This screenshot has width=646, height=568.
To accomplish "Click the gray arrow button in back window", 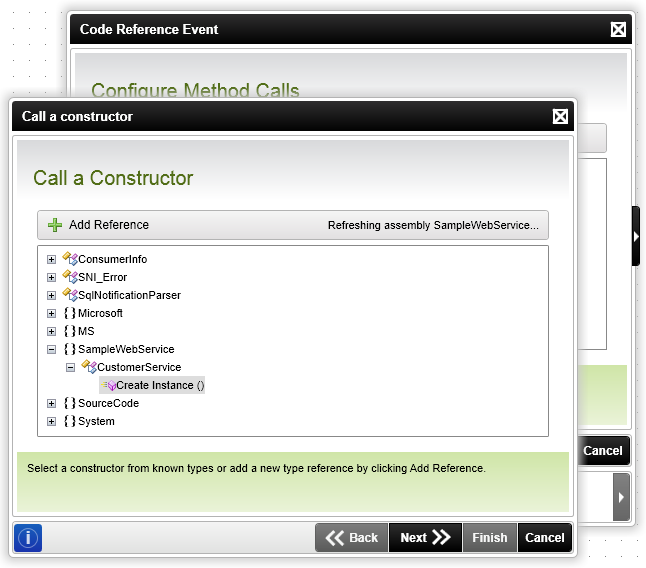I will [621, 497].
